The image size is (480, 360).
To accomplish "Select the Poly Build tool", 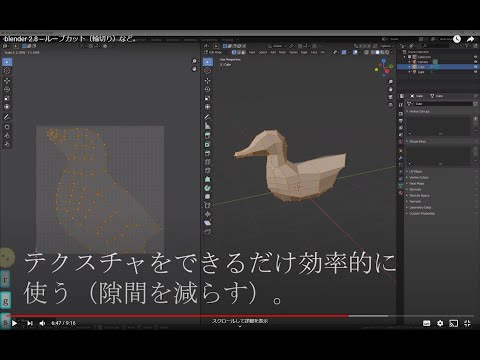I will 207,179.
